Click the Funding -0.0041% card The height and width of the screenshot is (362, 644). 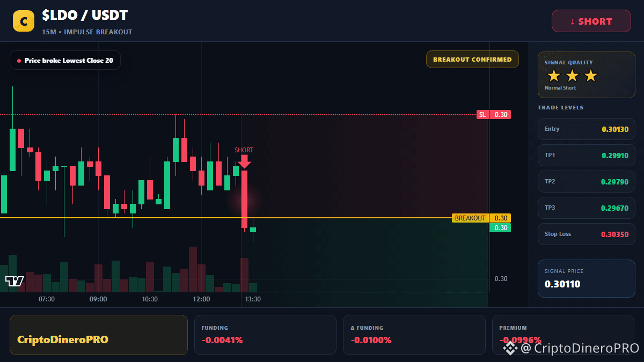pos(265,335)
